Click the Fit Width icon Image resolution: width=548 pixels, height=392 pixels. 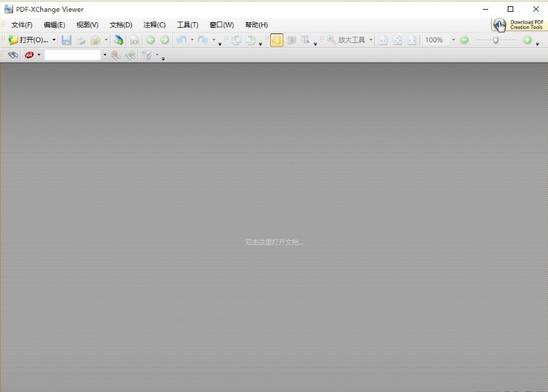pos(412,40)
